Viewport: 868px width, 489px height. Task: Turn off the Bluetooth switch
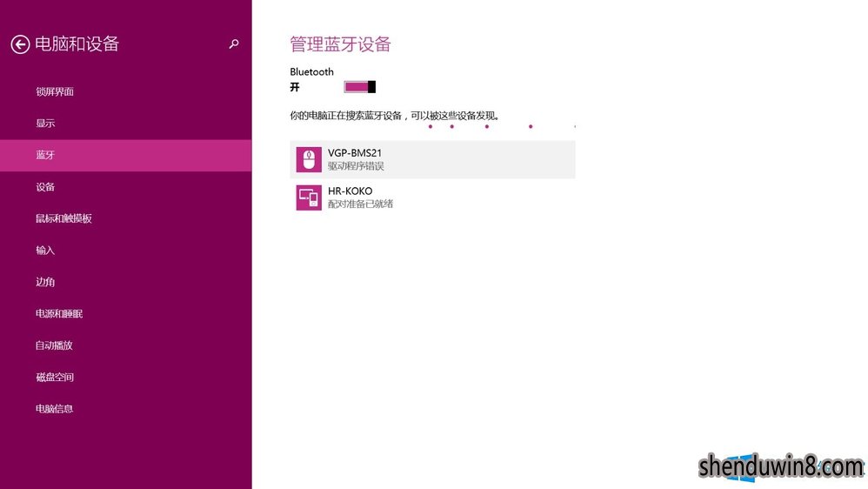pos(360,87)
